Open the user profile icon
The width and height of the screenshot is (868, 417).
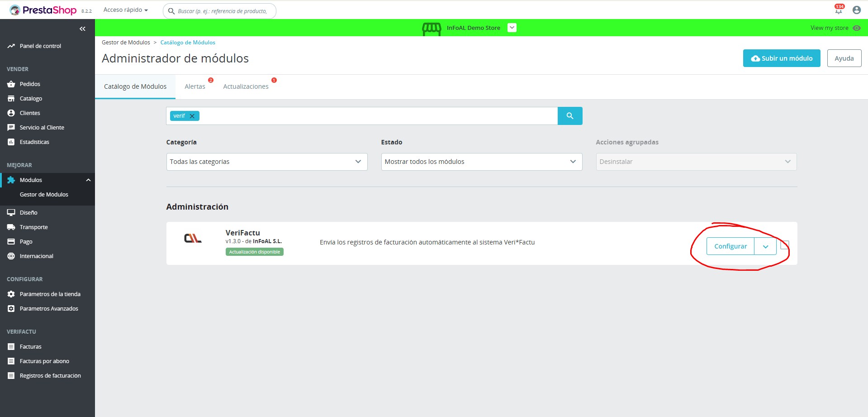coord(856,10)
